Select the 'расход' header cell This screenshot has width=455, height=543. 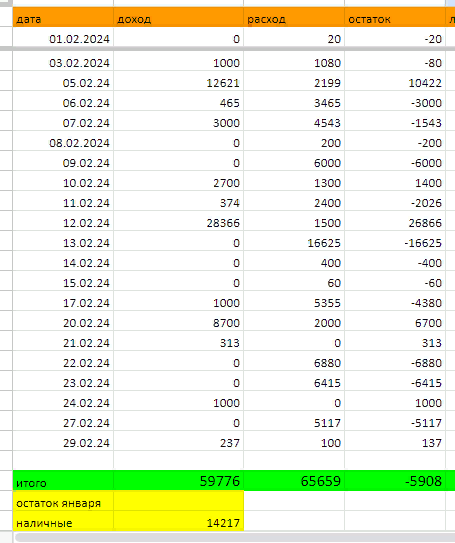pos(294,17)
